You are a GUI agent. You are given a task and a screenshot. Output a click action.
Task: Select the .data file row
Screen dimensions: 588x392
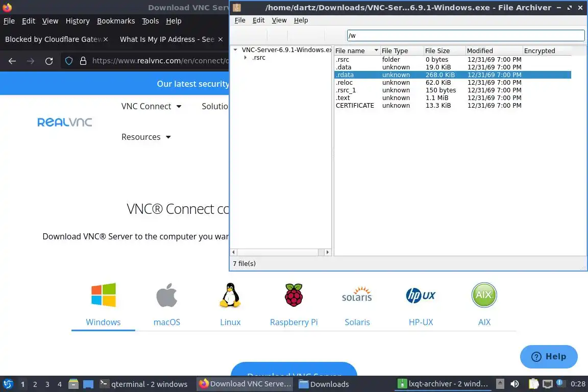click(453, 67)
